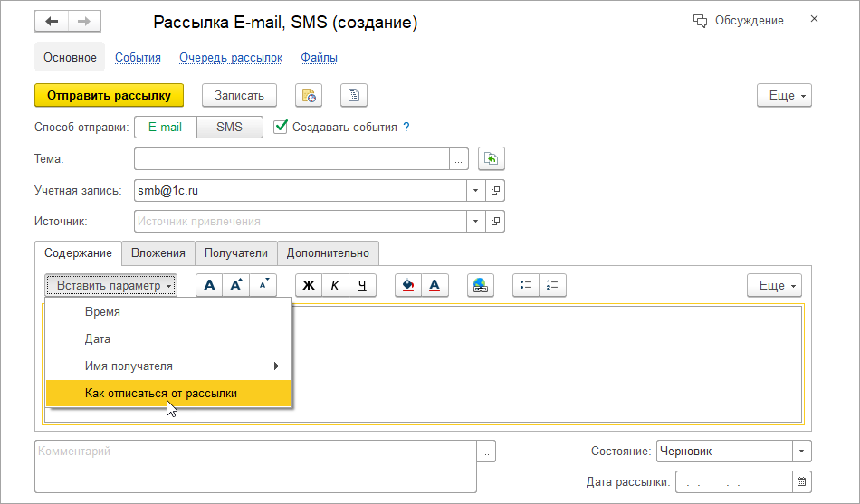Image resolution: width=860 pixels, height=504 pixels.
Task: Open the Очередь рассылок link
Action: click(x=231, y=58)
